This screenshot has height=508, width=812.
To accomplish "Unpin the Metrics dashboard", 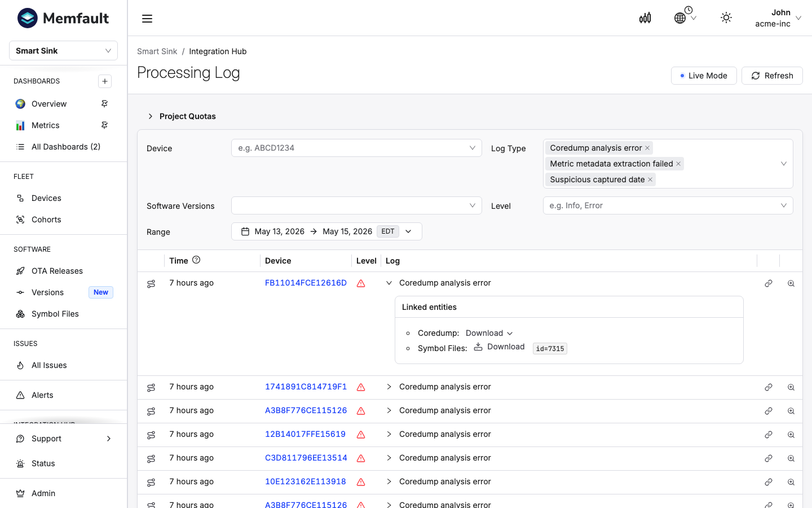I will point(104,125).
